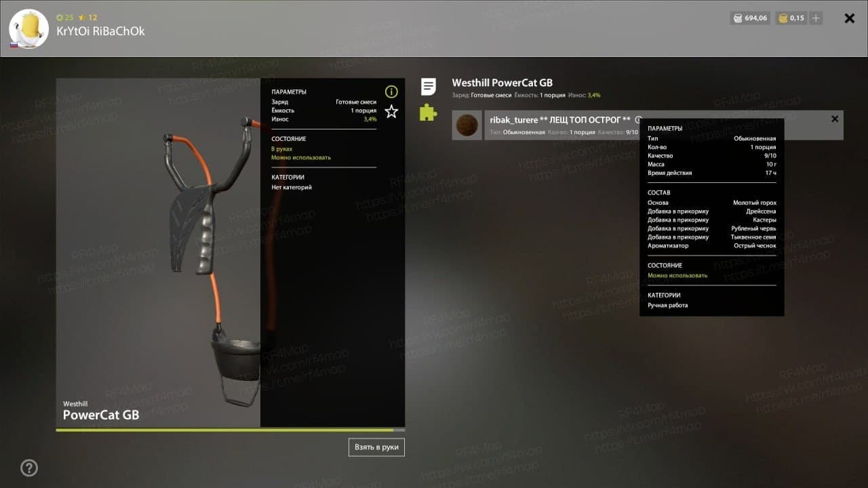The image size is (868, 488).
Task: Click the silver coin balance 694,06
Action: (x=749, y=18)
